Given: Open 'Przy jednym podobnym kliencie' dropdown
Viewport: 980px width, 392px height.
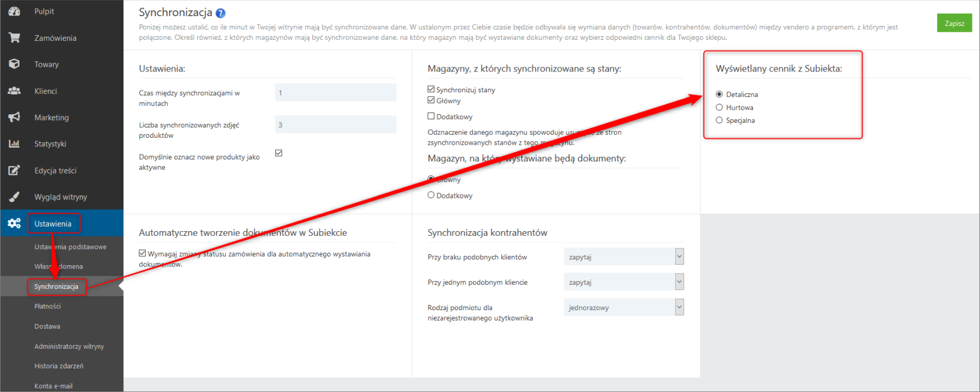Looking at the screenshot, I should click(624, 282).
